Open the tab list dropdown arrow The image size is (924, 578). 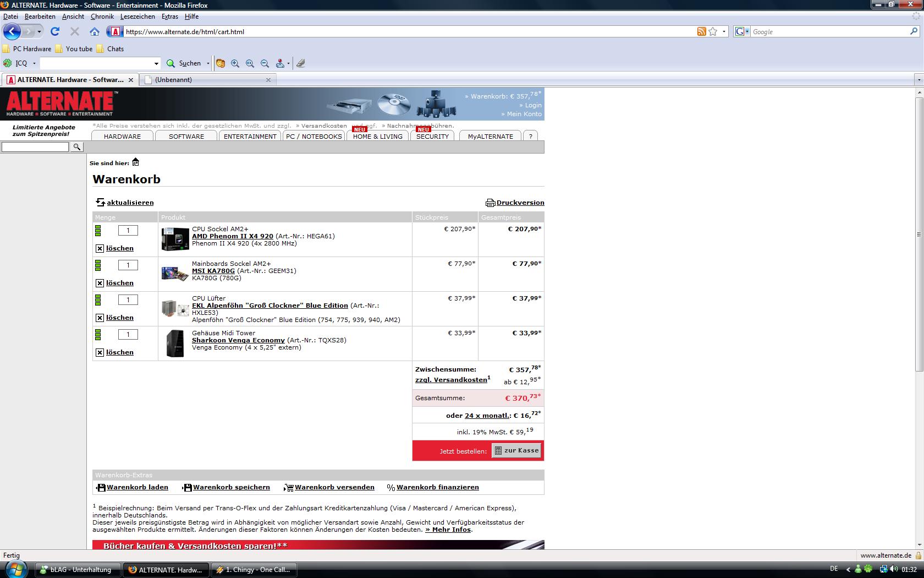pos(919,80)
